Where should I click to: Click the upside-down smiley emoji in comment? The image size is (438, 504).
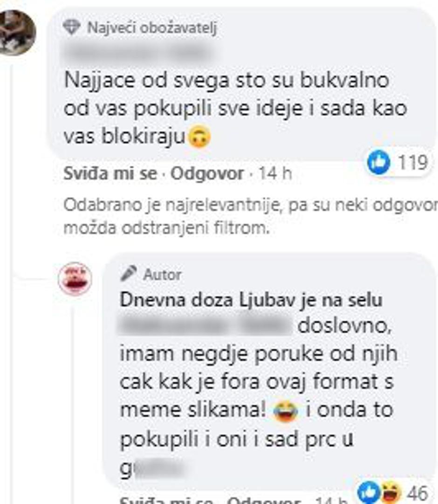(199, 137)
